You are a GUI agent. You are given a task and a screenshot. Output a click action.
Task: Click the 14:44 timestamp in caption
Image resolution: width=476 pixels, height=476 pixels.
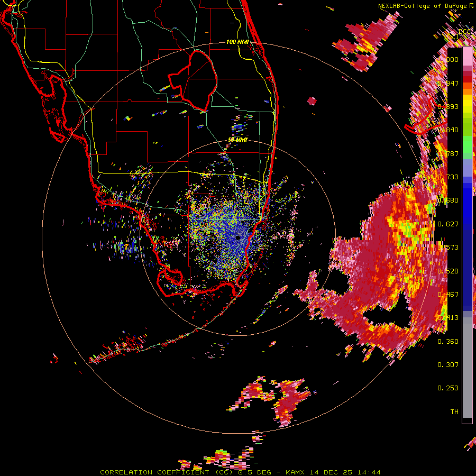tap(369, 472)
